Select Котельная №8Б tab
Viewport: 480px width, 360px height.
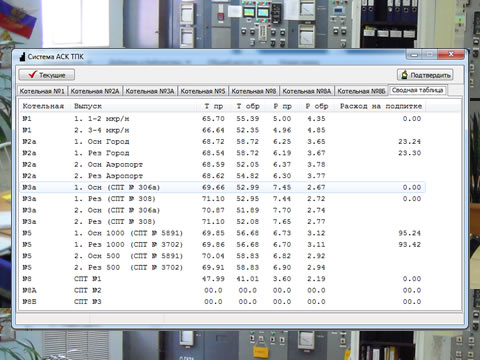(x=361, y=91)
